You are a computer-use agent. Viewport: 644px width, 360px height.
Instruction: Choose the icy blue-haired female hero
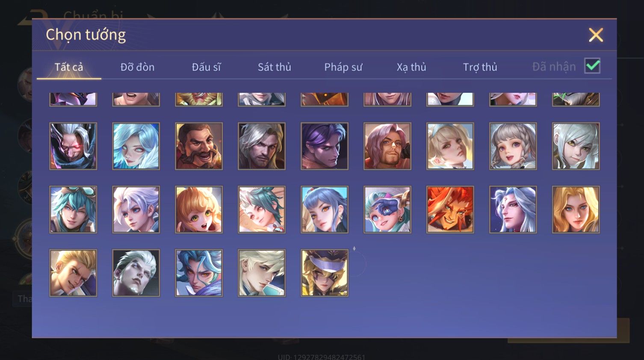tap(136, 146)
